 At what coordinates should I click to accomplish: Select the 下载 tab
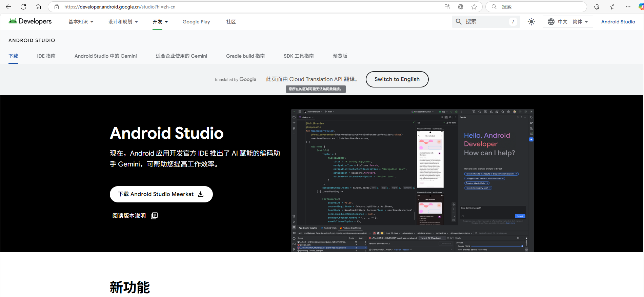tap(13, 56)
